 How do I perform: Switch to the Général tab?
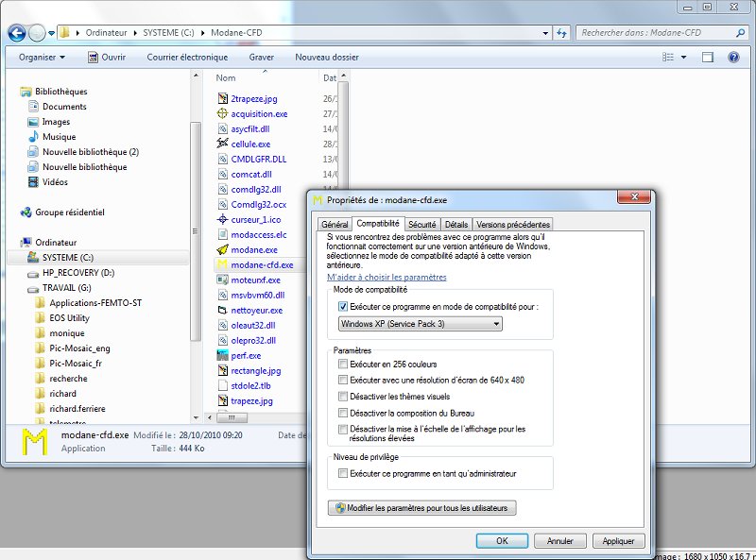pos(335,225)
